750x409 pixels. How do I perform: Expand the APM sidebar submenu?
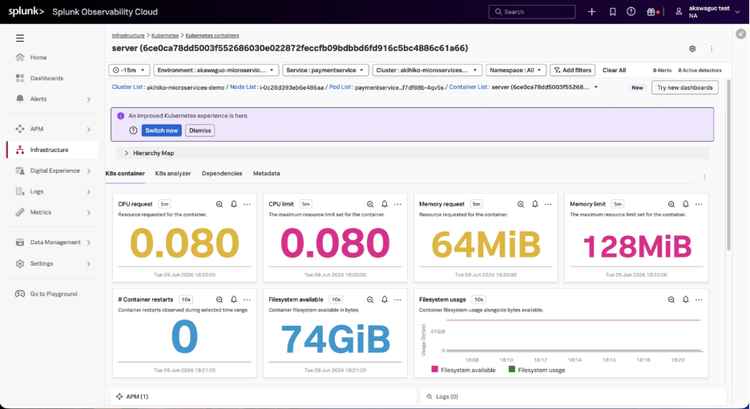(x=88, y=129)
